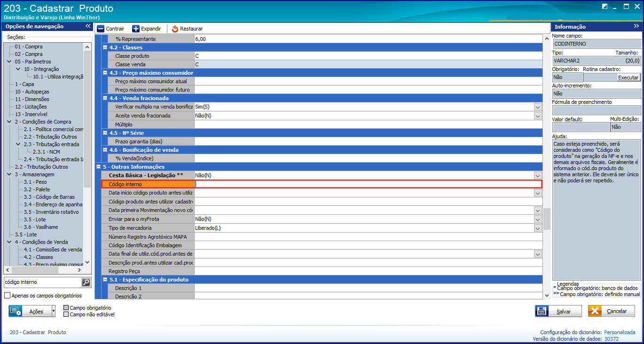This screenshot has height=344, width=644.
Task: Expand all sections with Expandir
Action: coord(147,29)
